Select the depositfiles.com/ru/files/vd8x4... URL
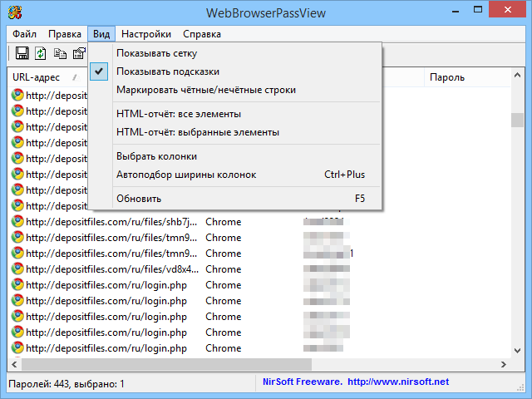532x399 pixels. coord(112,269)
